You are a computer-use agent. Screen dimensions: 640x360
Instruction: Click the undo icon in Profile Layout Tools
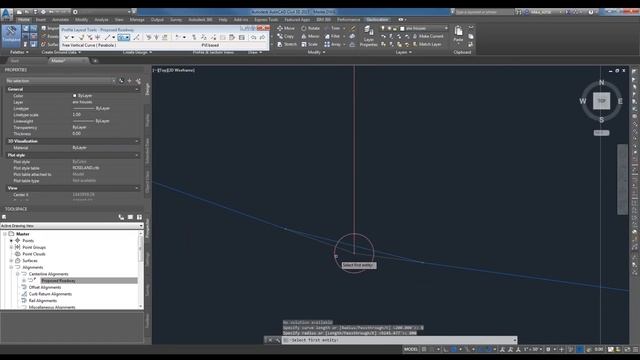click(x=253, y=38)
